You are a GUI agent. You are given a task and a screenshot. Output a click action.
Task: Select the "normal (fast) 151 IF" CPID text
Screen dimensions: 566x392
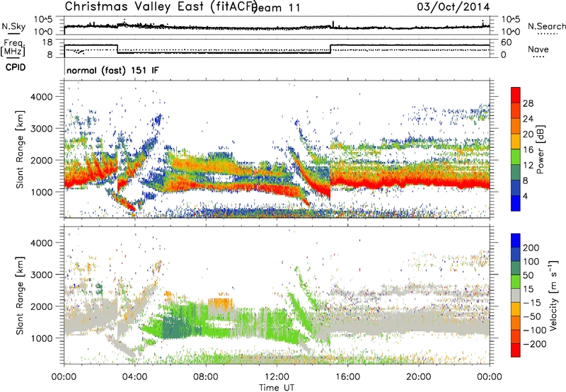tap(112, 70)
